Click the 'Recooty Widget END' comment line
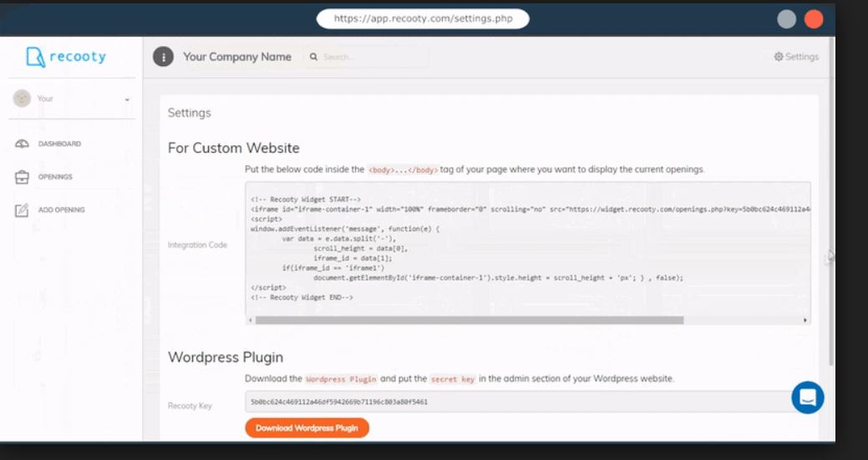868x460 pixels. tap(302, 297)
